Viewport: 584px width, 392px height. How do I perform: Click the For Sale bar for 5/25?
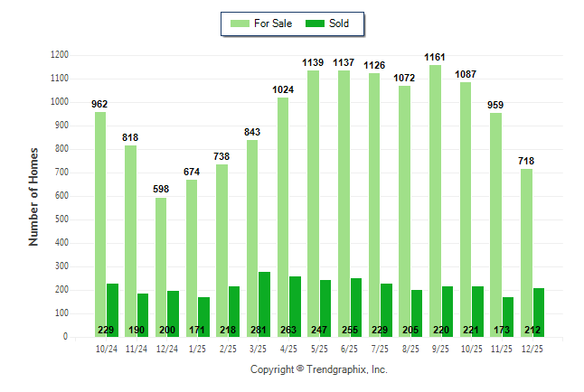click(x=313, y=203)
